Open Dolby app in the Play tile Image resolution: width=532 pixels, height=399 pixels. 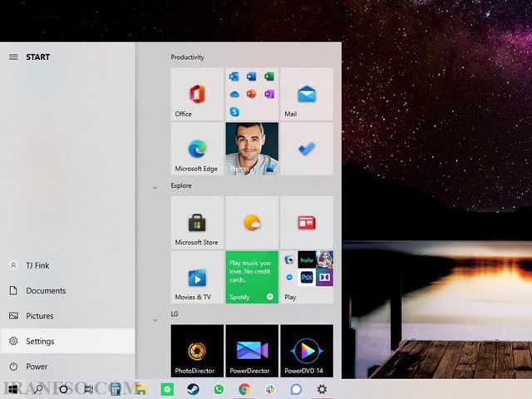point(324,278)
